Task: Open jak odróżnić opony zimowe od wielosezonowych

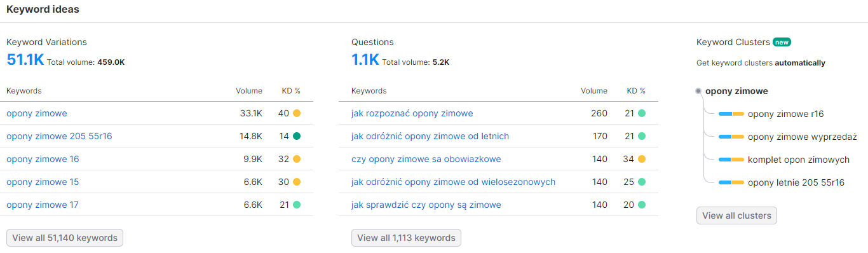Action: pos(453,182)
